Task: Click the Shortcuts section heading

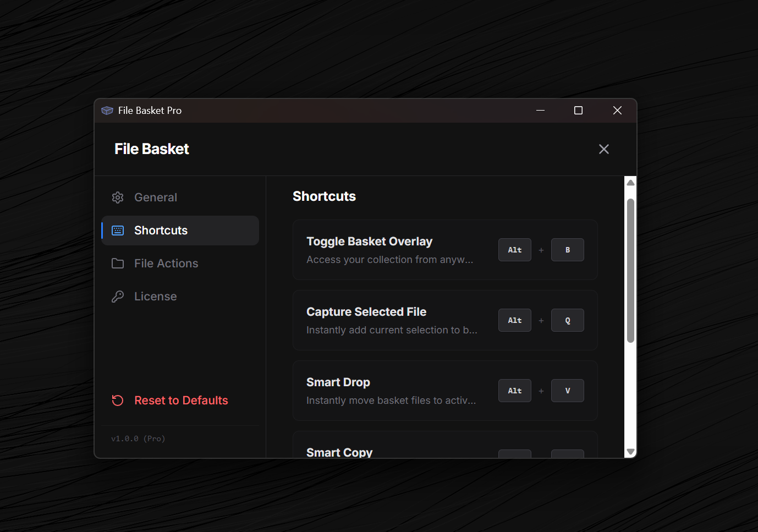Action: click(324, 196)
